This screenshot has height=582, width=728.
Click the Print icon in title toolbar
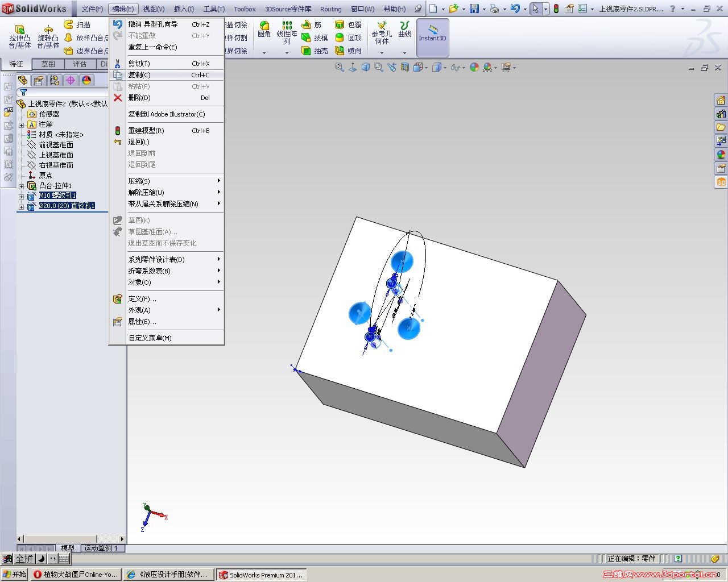[x=494, y=9]
